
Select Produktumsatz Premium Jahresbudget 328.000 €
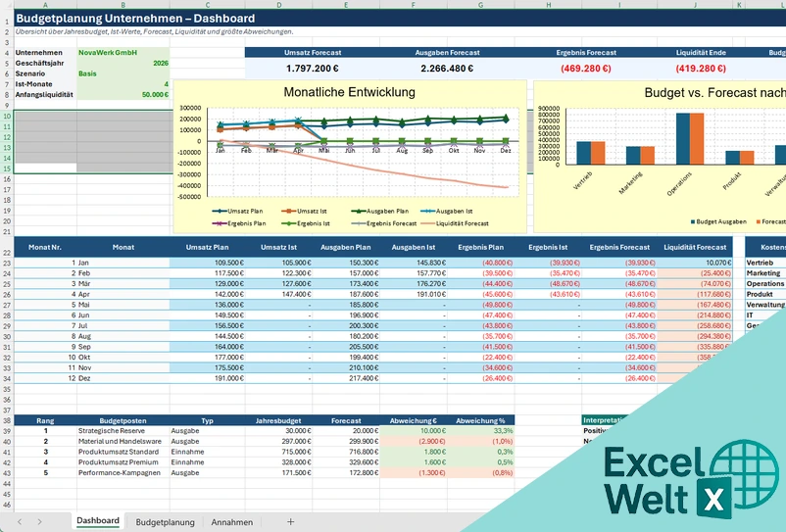[x=278, y=462]
